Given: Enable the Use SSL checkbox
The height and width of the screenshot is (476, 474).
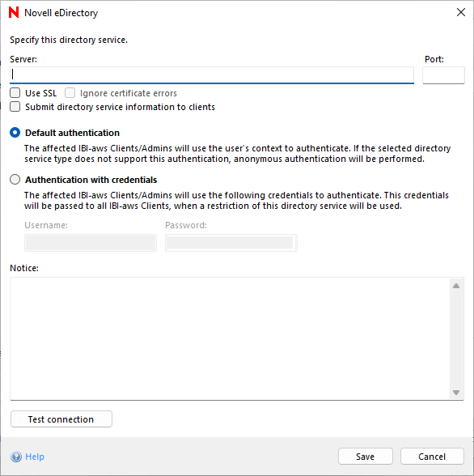Looking at the screenshot, I should (15, 93).
